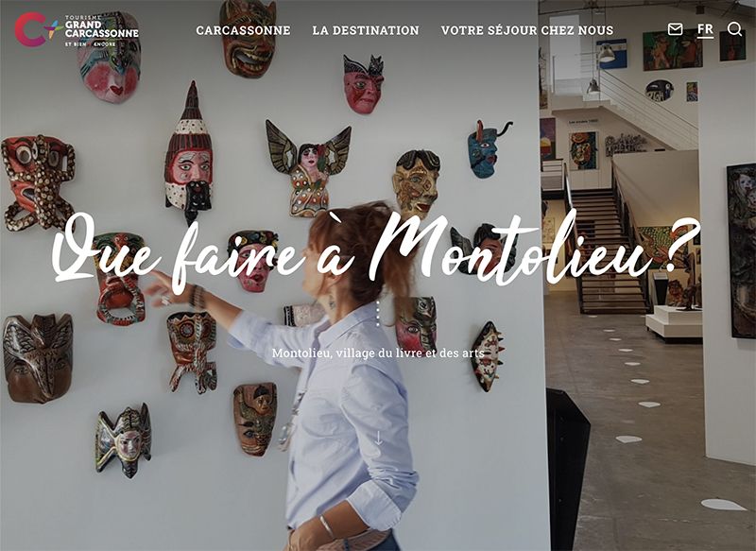Click the octopus-covered mask

click(38, 182)
